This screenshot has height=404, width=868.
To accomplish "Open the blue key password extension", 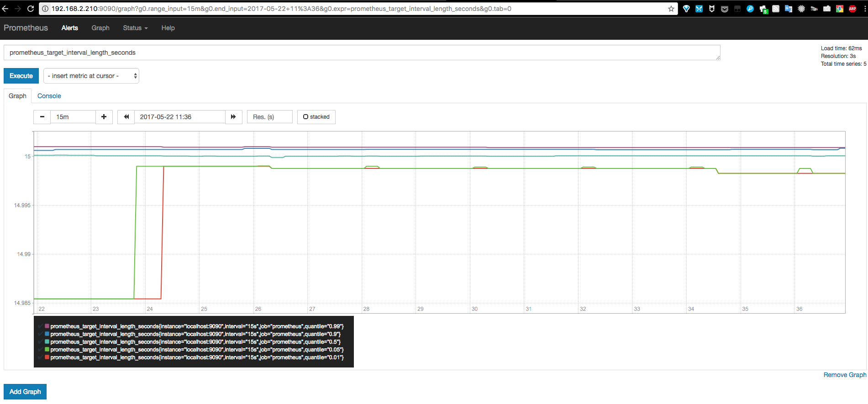I will (x=750, y=9).
